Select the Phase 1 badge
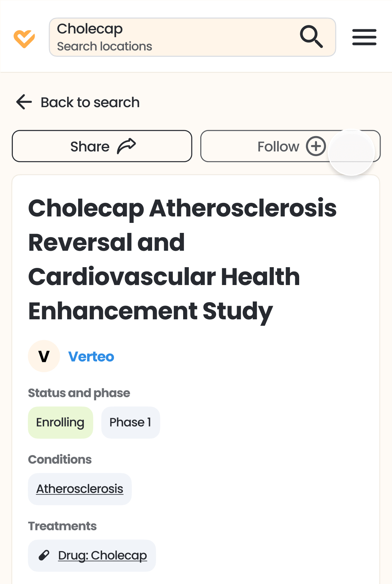The width and height of the screenshot is (392, 584). [130, 423]
